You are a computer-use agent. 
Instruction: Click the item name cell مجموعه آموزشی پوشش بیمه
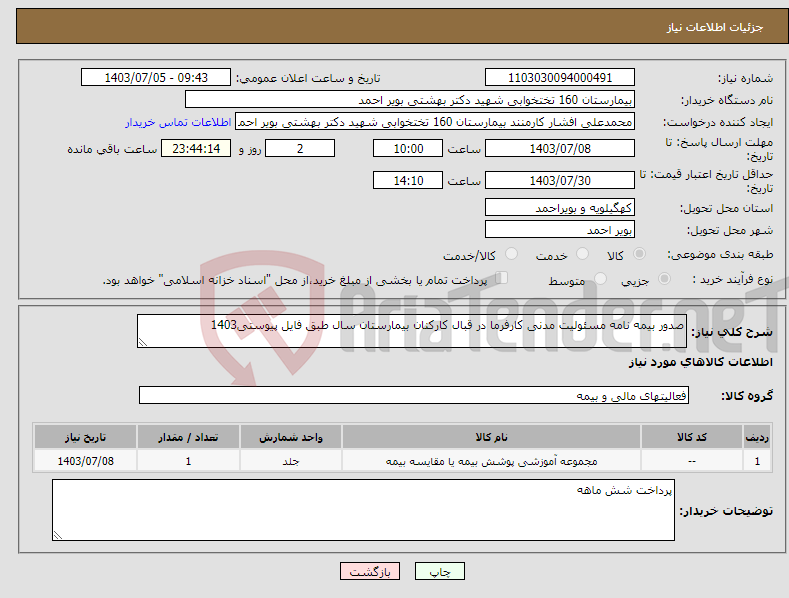coord(491,461)
